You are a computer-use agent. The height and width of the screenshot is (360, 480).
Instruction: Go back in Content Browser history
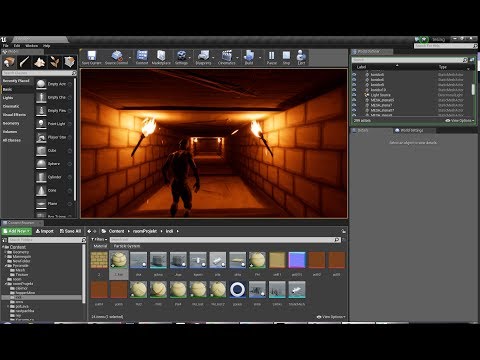click(x=89, y=231)
